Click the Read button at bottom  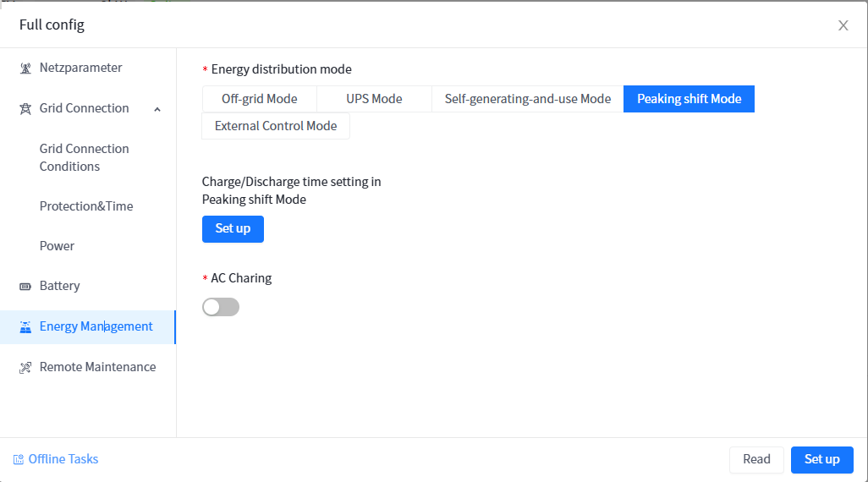[756, 459]
